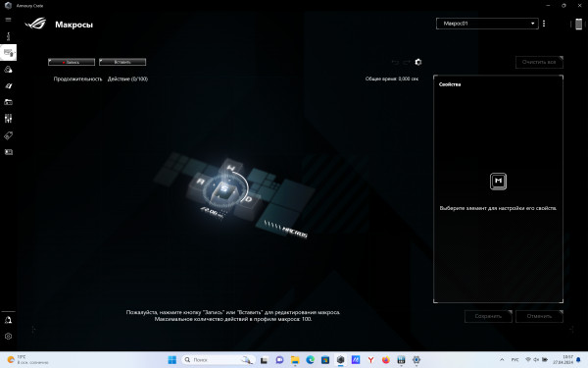Open the hamburger menu in sidebar
This screenshot has width=588, height=368.
pos(8,20)
